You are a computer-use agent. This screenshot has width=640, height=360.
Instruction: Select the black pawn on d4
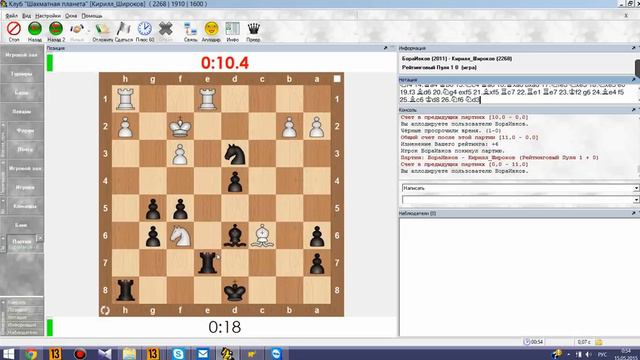coord(235,181)
